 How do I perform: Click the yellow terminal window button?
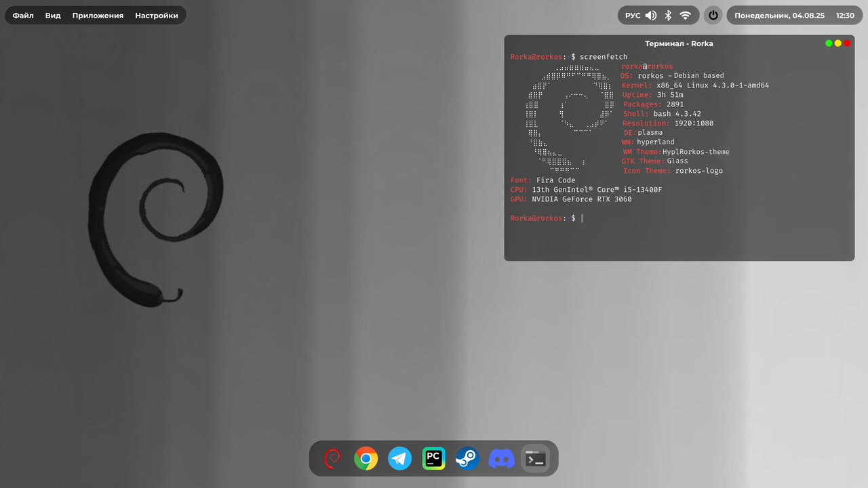[x=838, y=43]
